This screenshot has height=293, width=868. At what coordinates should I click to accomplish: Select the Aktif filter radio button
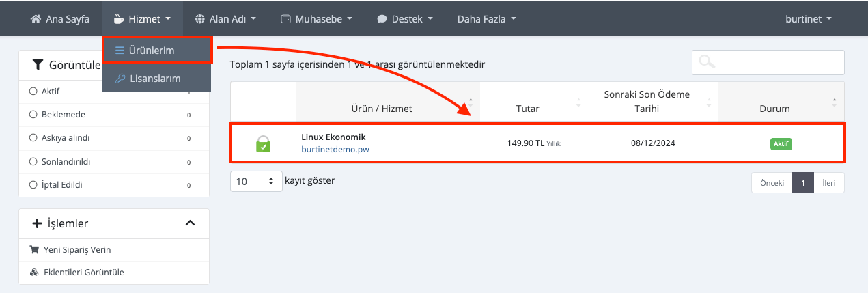click(x=33, y=92)
